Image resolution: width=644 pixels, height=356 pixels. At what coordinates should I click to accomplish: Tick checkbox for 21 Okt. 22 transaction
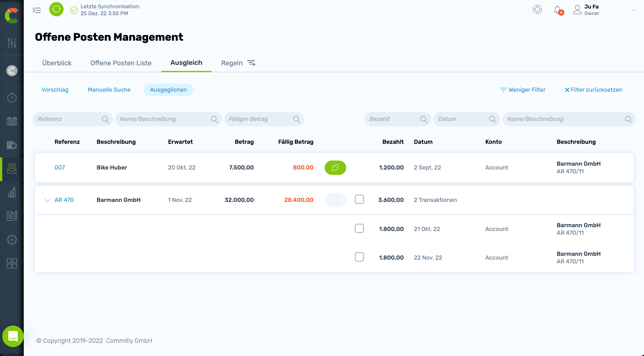[x=359, y=229]
